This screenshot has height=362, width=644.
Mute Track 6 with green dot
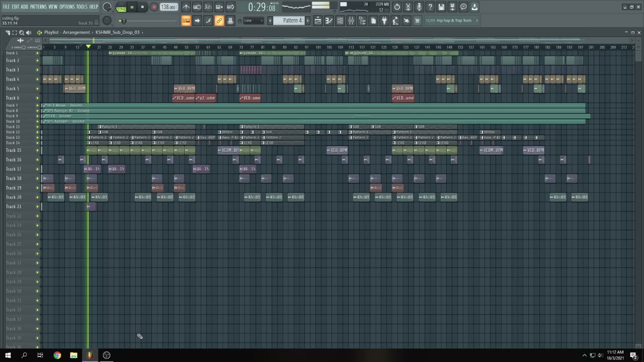(37, 98)
